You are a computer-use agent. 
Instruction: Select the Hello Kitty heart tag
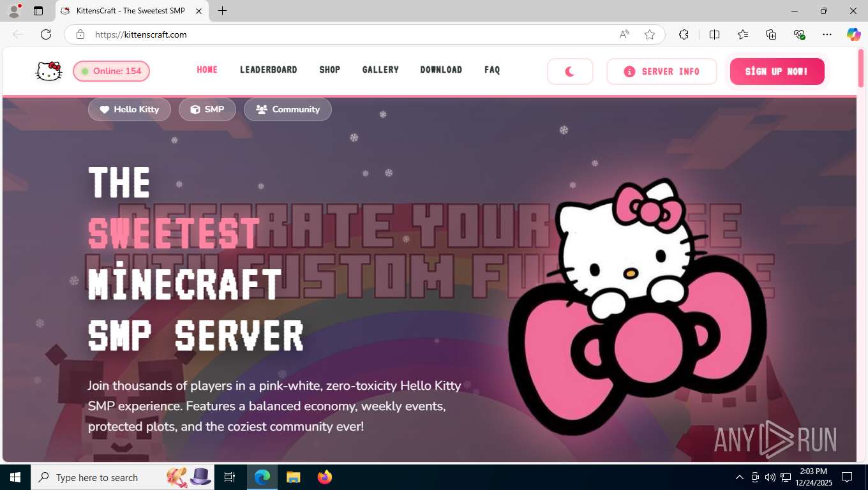130,109
